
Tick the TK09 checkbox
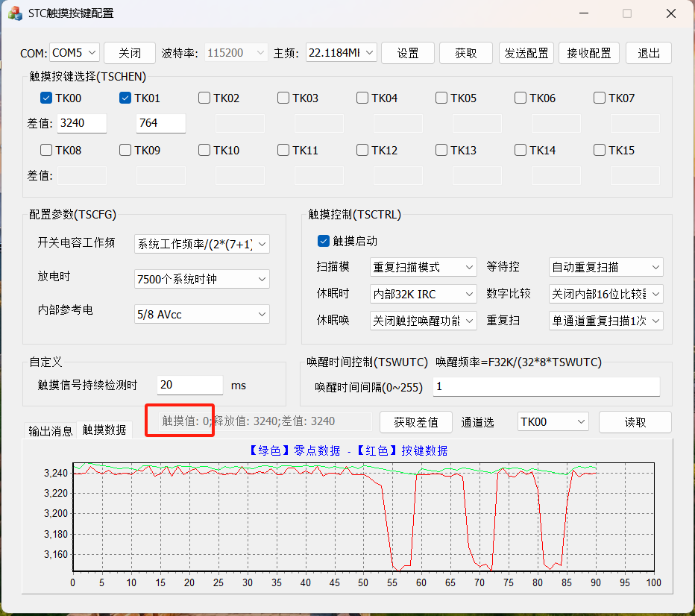[125, 150]
